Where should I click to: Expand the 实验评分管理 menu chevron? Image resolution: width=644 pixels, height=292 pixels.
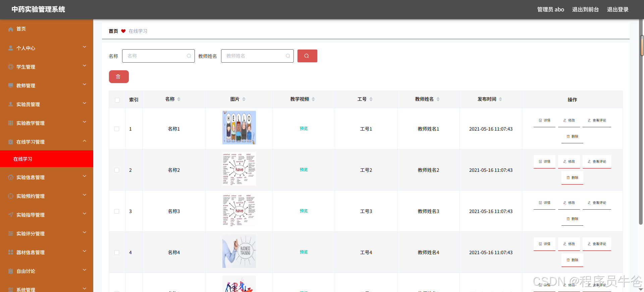click(85, 232)
